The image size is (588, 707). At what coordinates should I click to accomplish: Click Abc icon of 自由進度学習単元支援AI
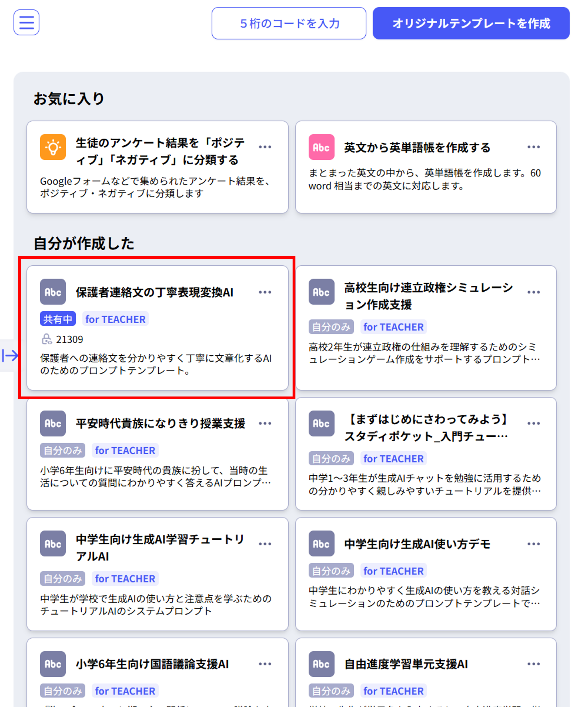[x=321, y=664]
